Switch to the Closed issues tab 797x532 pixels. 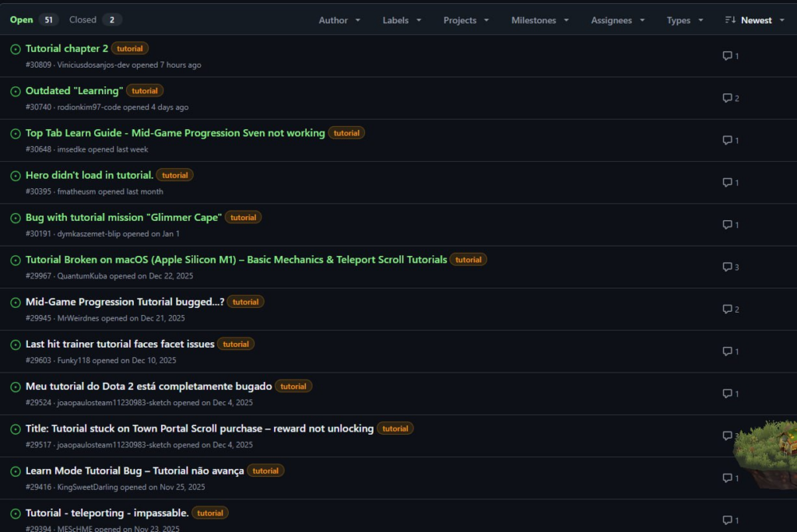94,20
